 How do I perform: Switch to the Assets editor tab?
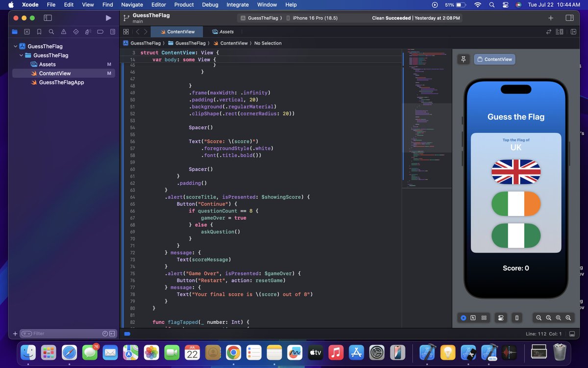point(223,31)
